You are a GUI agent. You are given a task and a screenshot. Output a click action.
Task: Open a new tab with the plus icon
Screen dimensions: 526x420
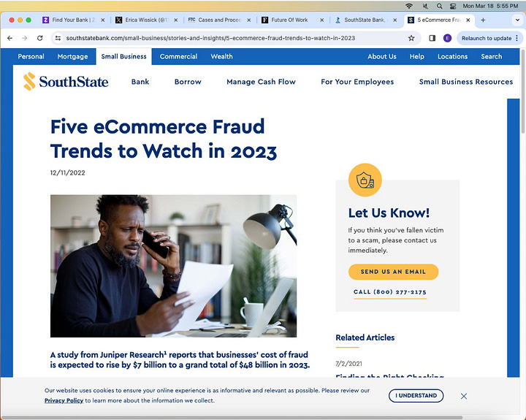point(483,20)
